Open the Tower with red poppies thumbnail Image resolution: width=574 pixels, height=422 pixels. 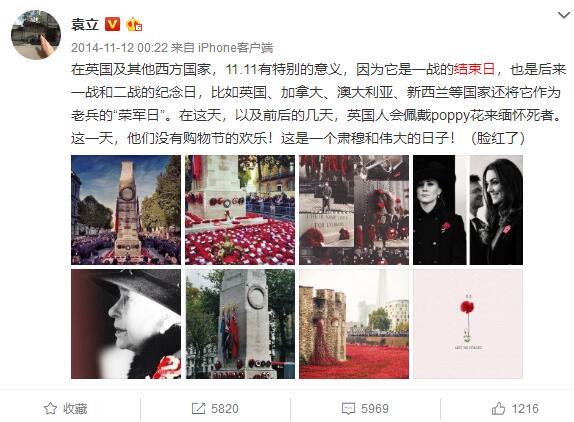click(354, 324)
